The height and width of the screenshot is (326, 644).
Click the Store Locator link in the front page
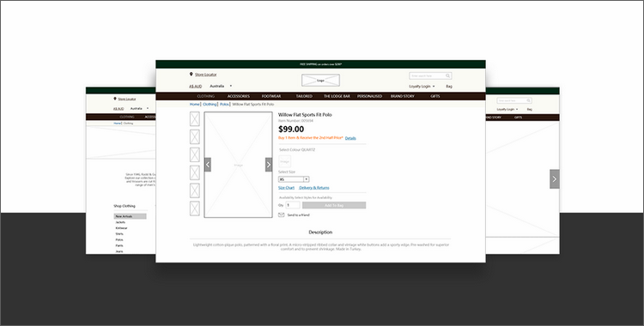(206, 75)
